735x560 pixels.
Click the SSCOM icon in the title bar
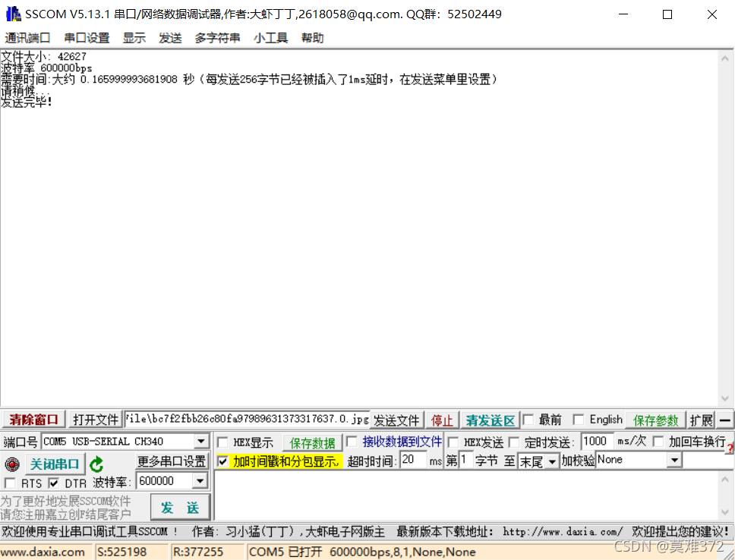coord(12,13)
